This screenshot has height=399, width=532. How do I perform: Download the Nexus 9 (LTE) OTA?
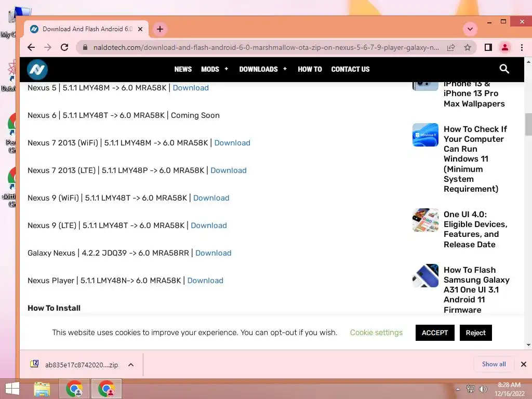pos(209,225)
